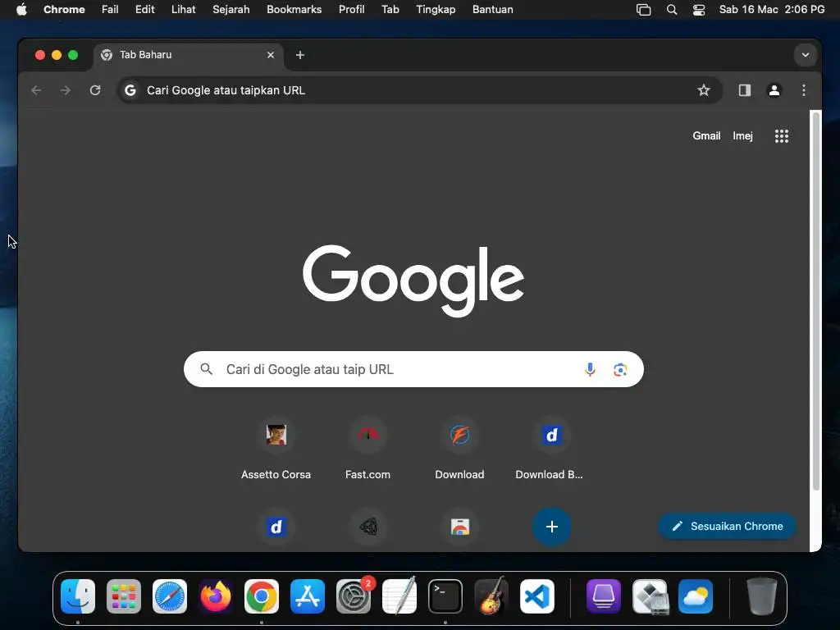Open the Profil menu
This screenshot has height=630, width=840.
tap(351, 10)
